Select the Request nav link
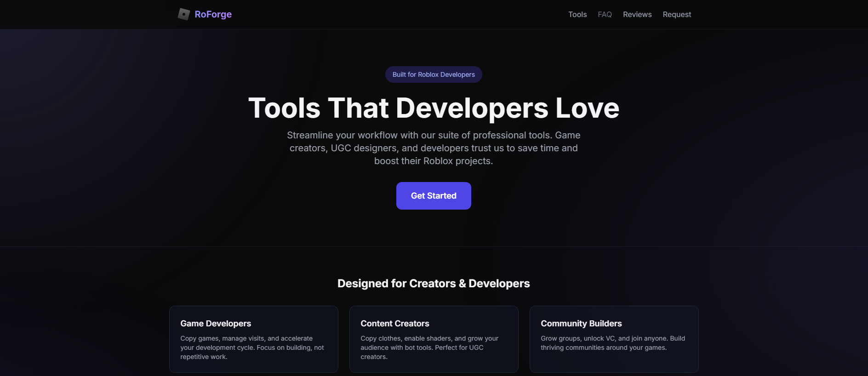 pos(677,15)
